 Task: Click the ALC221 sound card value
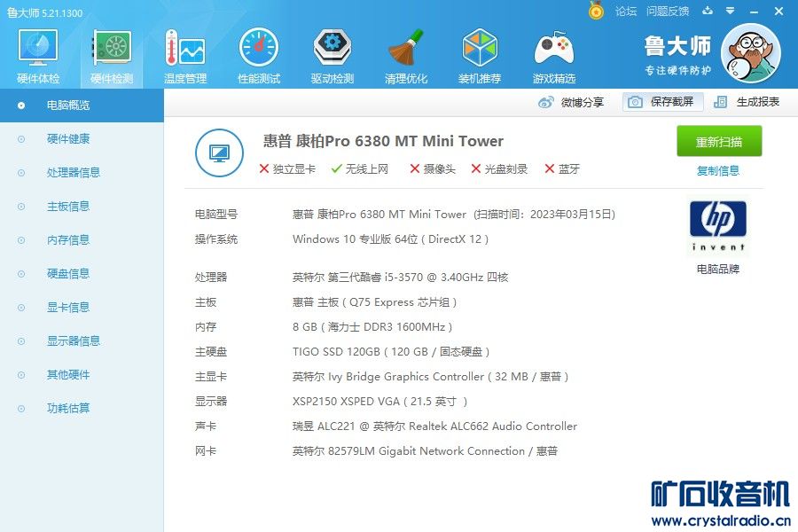(434, 426)
